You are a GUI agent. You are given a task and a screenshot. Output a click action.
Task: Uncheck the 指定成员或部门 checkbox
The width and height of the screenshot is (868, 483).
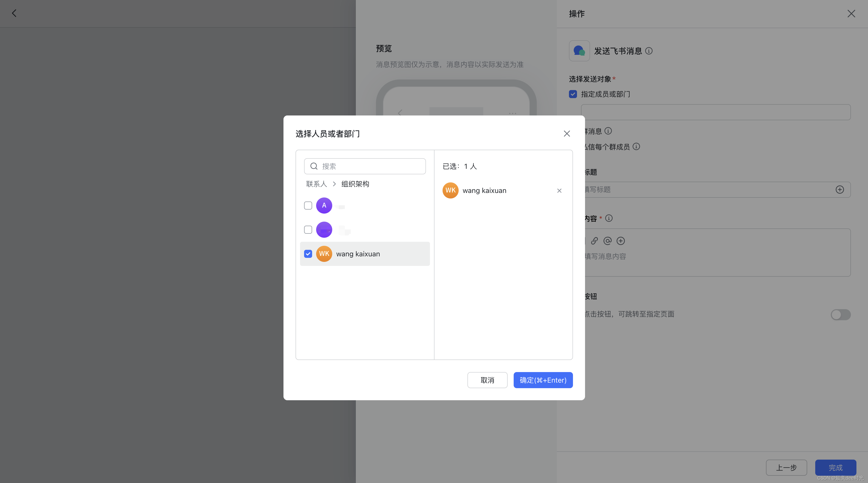572,94
